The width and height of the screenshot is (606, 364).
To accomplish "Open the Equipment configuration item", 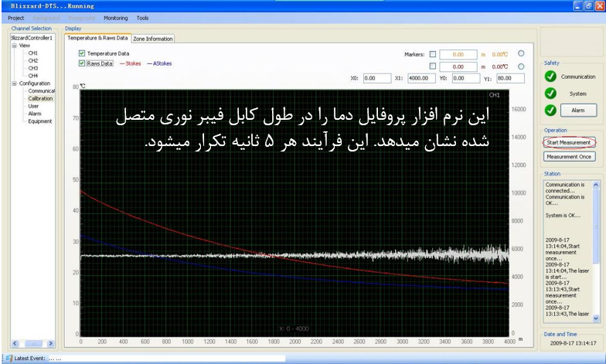I will pos(40,121).
